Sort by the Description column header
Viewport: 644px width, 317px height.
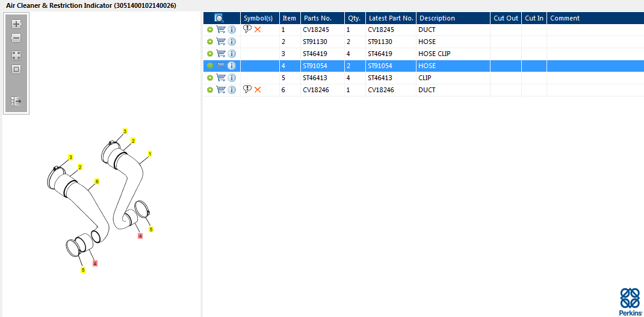[x=453, y=18]
